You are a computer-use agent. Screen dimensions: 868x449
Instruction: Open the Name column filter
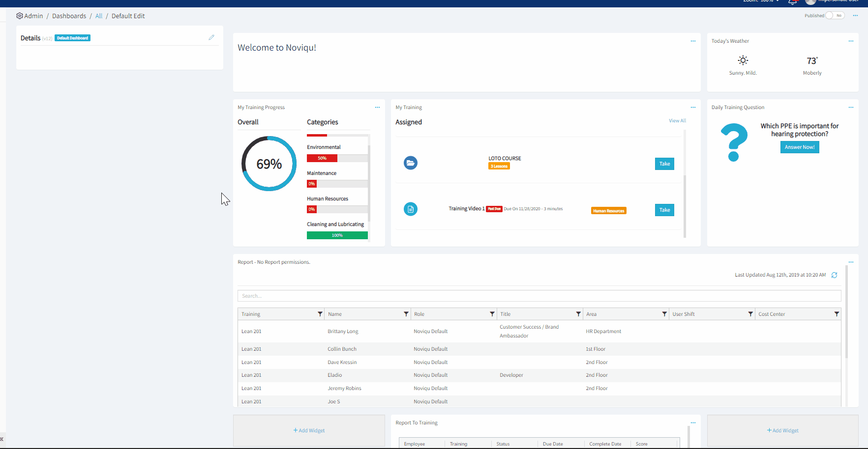(x=406, y=313)
